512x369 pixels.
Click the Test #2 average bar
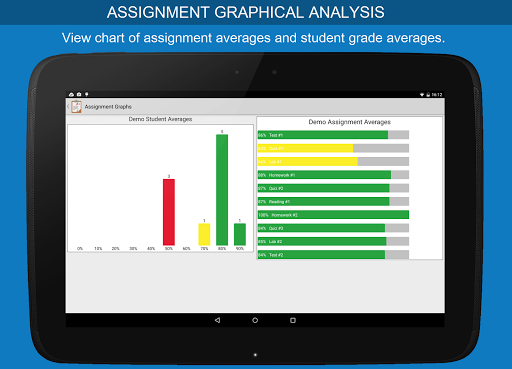point(333,255)
